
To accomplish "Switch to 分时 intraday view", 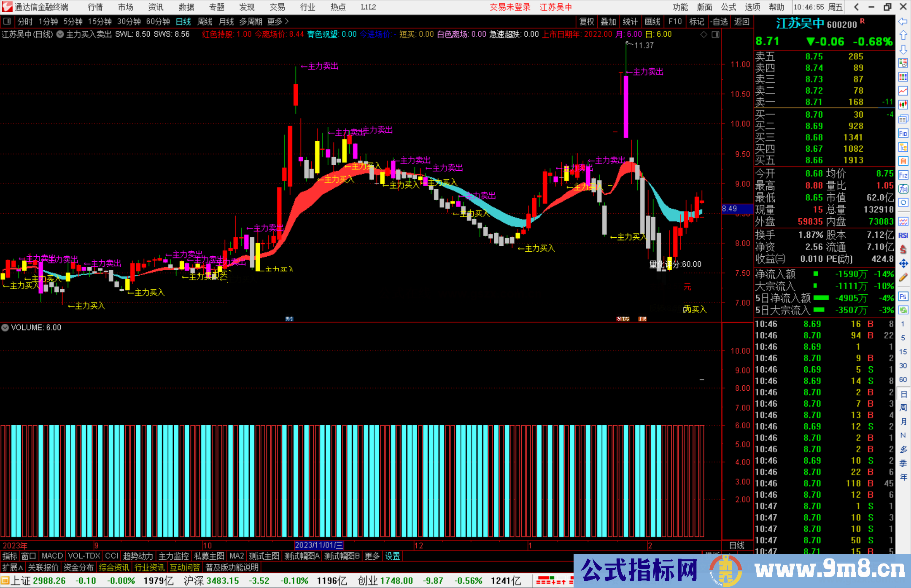I will [25, 21].
